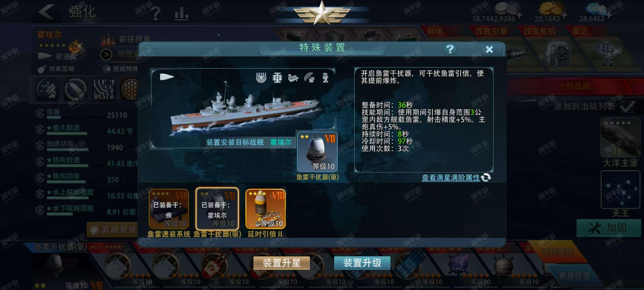Open the statistics bar chart icon
Image resolution: width=644 pixels, height=290 pixels.
181,13
